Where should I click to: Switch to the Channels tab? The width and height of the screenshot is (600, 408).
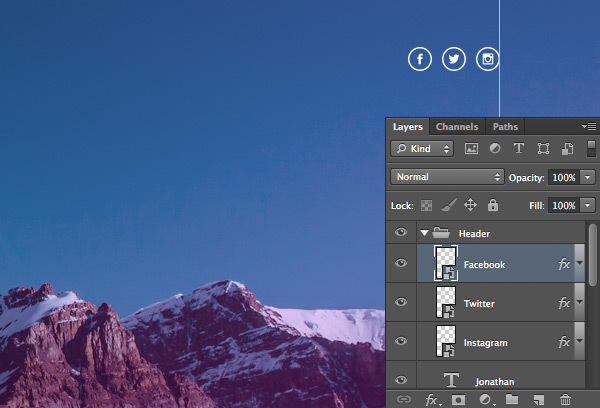pyautogui.click(x=457, y=127)
